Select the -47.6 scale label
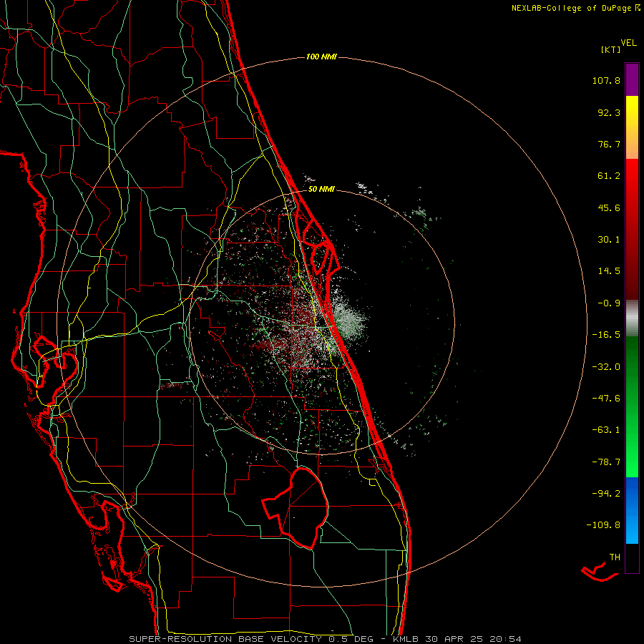 click(x=606, y=399)
